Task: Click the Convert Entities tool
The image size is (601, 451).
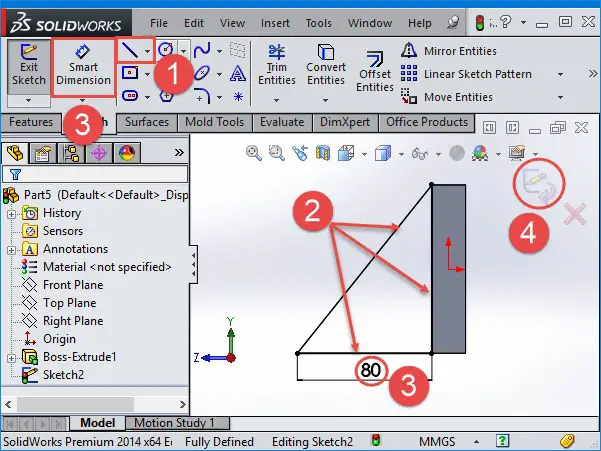Action: [326, 65]
